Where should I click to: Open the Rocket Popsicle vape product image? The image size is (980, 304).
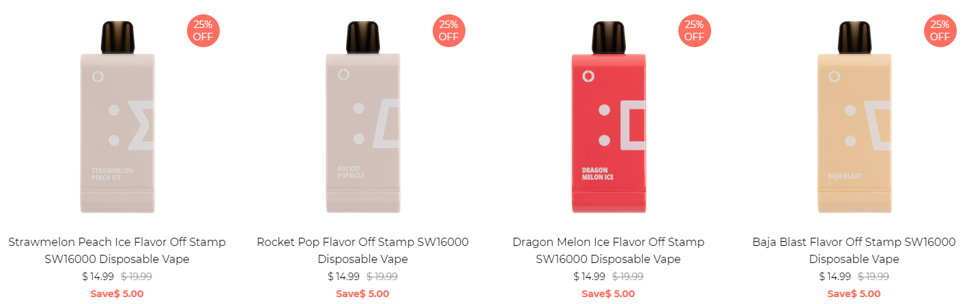coord(362,118)
